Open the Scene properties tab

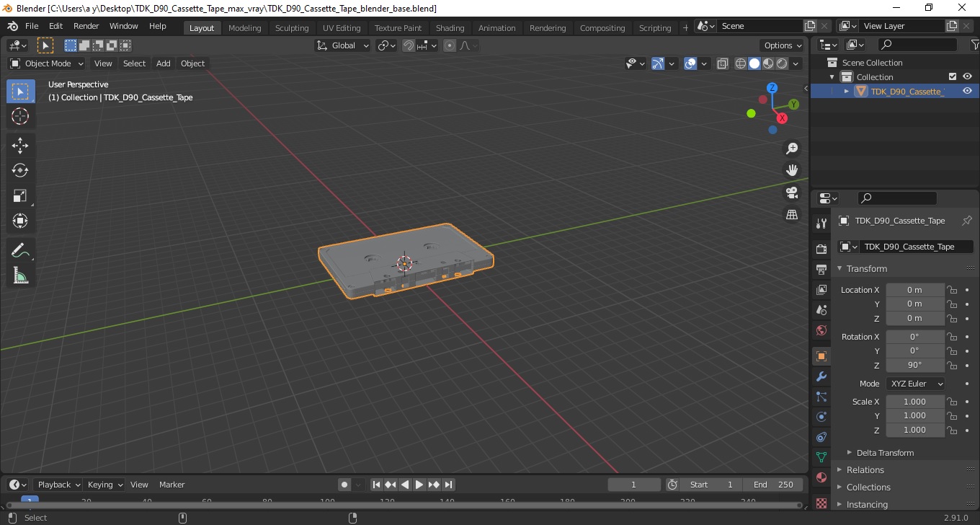(x=821, y=310)
